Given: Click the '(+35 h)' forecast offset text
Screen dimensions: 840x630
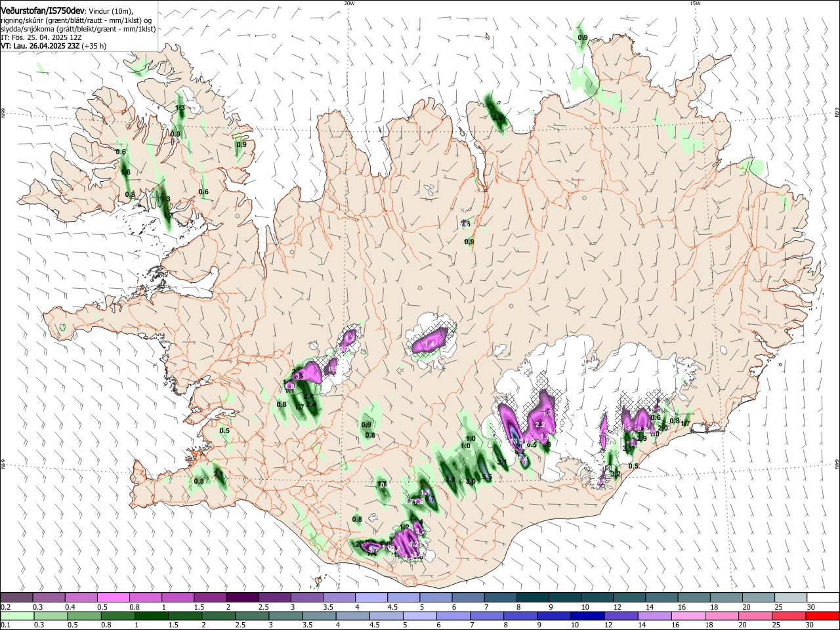Looking at the screenshot, I should click(x=94, y=46).
